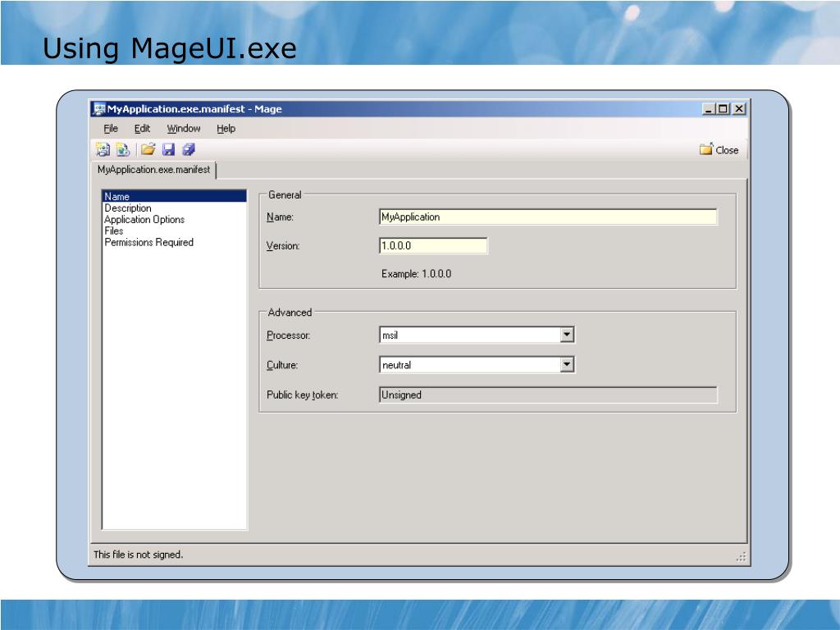Select the MyApplication.exe.manifest tab

click(153, 170)
